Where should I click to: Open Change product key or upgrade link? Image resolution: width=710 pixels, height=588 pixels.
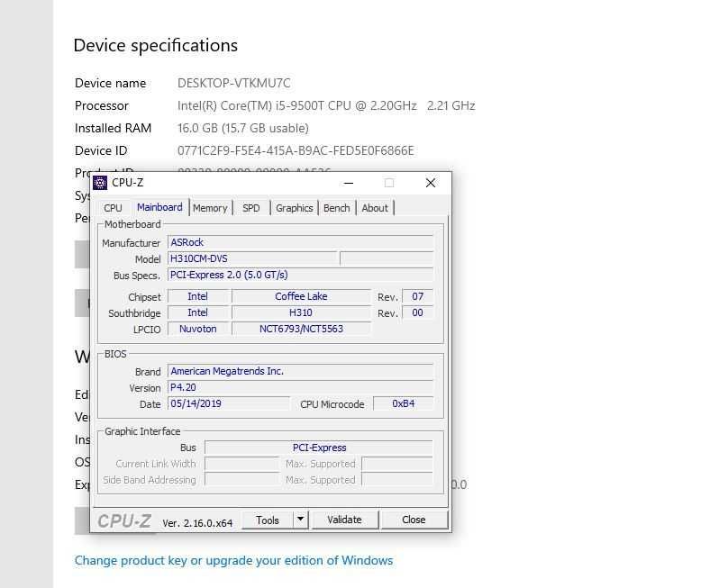[233, 560]
